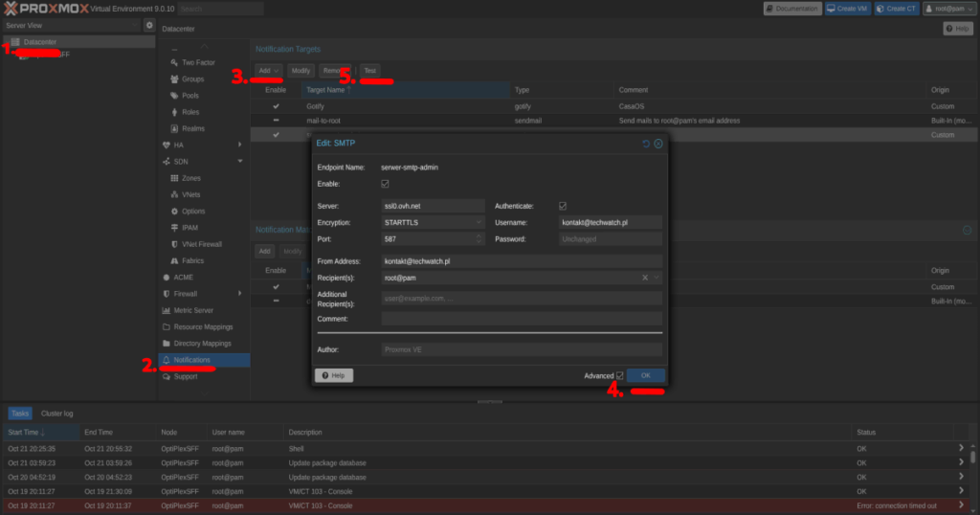Open Notifications in the sidebar
The width and height of the screenshot is (980, 515).
click(191, 360)
